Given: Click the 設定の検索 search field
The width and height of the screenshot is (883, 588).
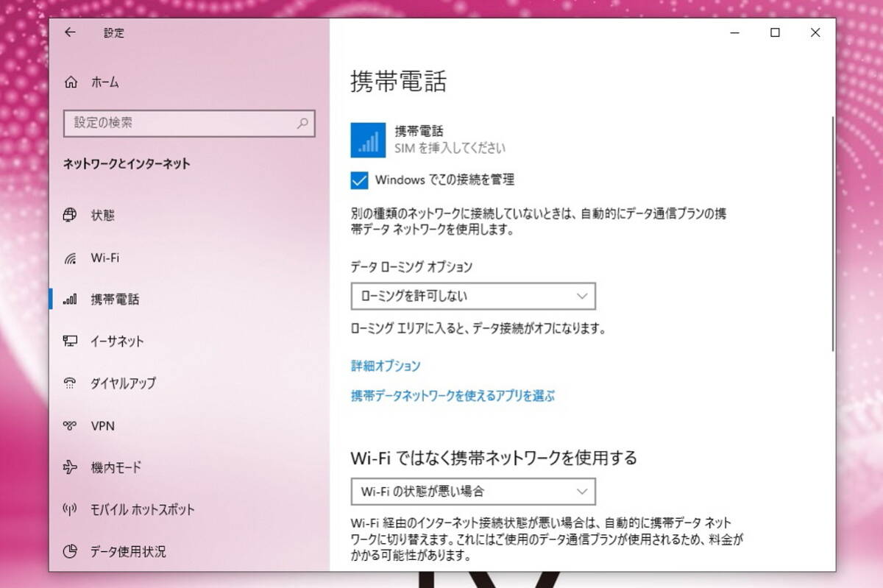Looking at the screenshot, I should pyautogui.click(x=189, y=124).
